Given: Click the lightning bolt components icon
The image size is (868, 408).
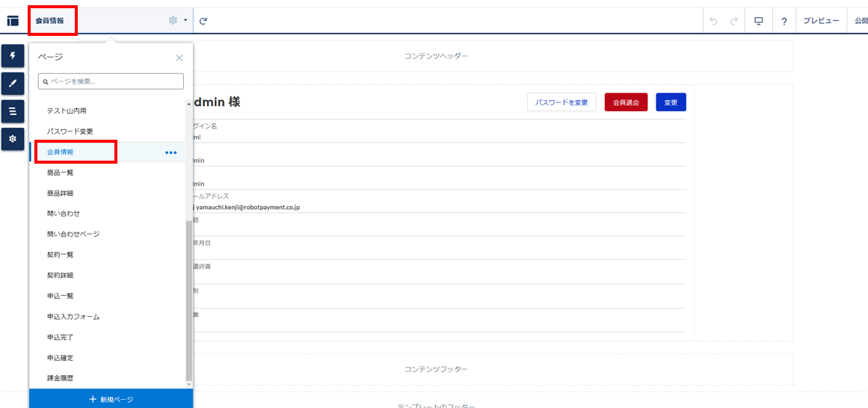Looking at the screenshot, I should (12, 56).
